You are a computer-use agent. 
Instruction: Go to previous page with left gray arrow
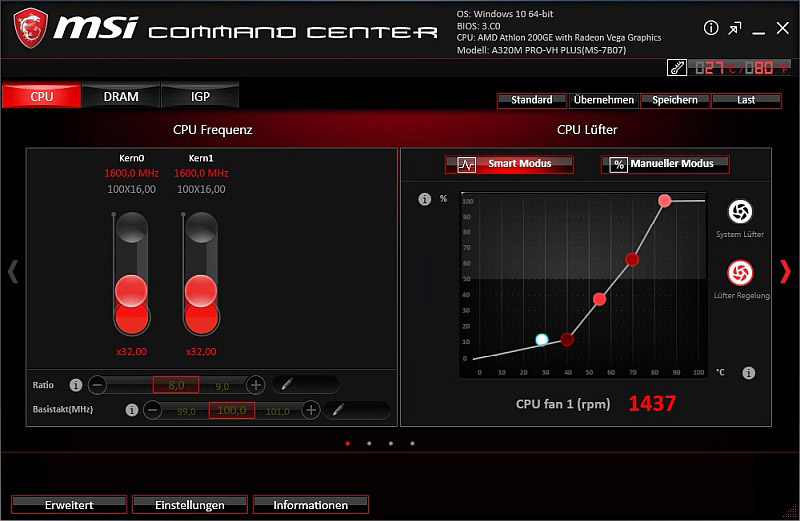(x=13, y=271)
